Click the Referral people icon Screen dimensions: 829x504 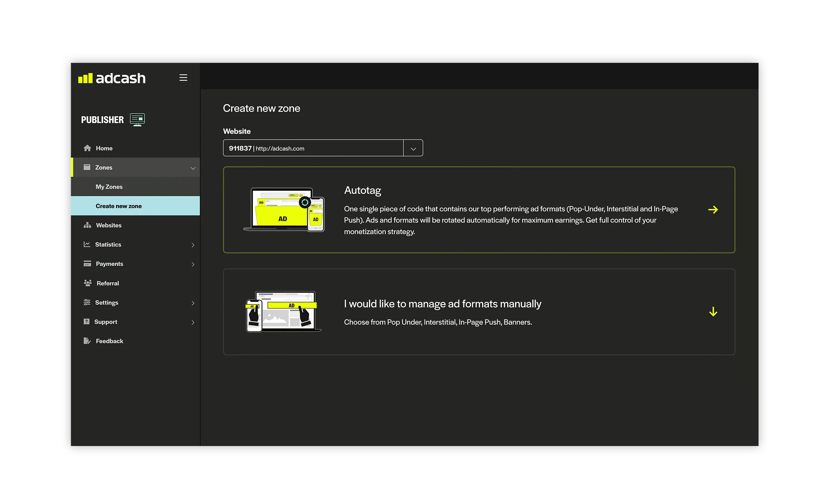pyautogui.click(x=88, y=283)
